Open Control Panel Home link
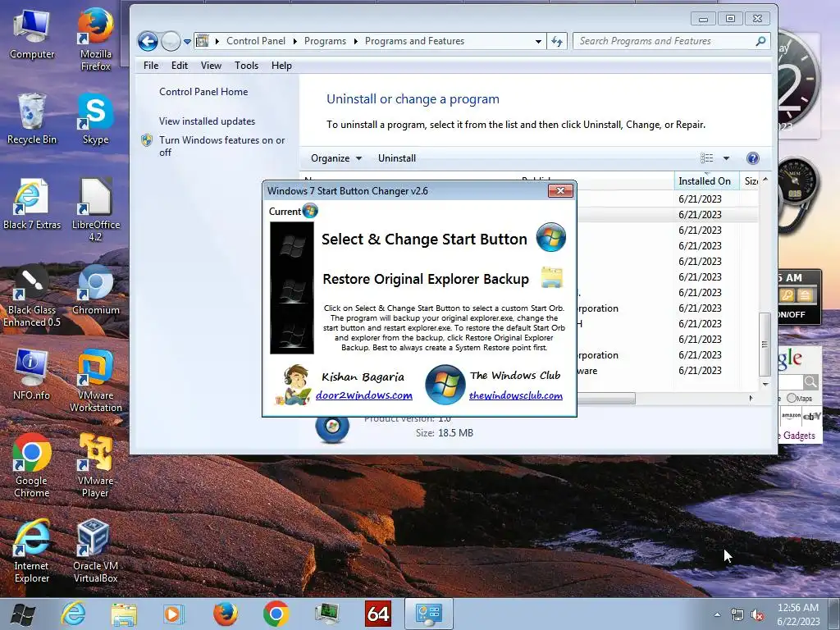This screenshot has width=840, height=630. pyautogui.click(x=203, y=92)
